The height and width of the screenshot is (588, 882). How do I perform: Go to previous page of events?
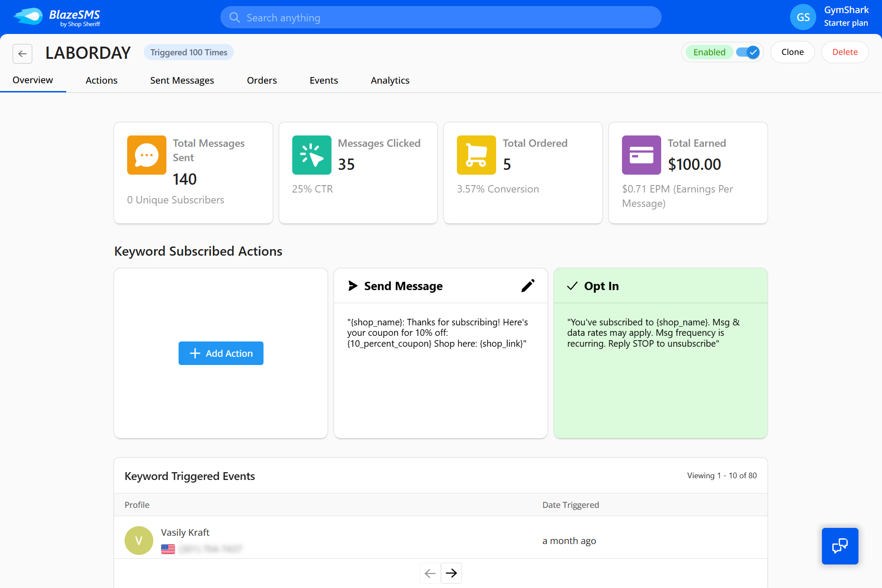click(x=430, y=573)
